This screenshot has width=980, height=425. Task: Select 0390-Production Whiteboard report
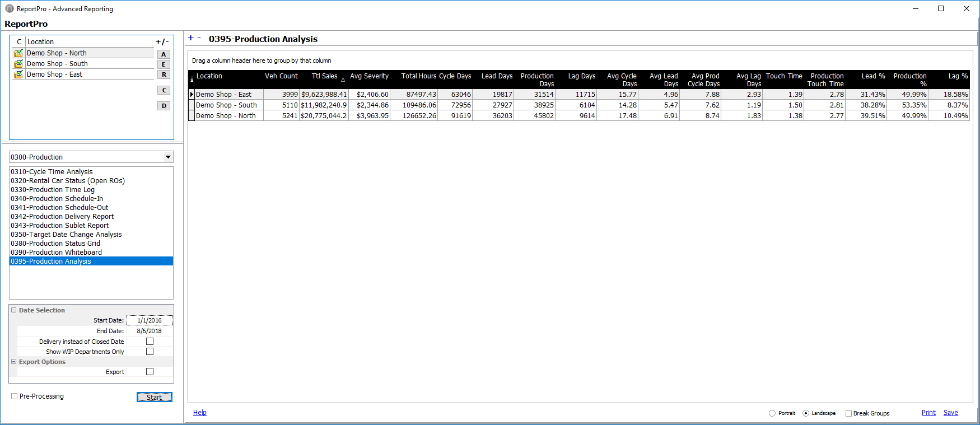(91, 253)
